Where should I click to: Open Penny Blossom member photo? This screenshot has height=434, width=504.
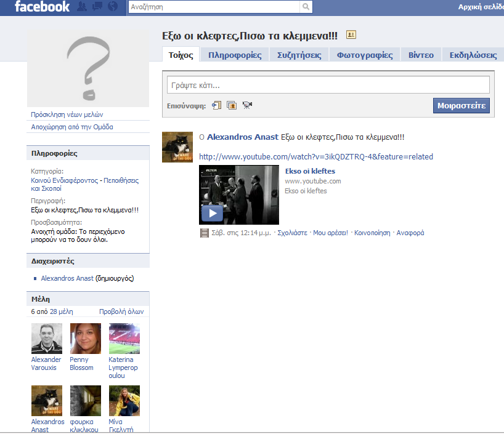click(x=86, y=339)
